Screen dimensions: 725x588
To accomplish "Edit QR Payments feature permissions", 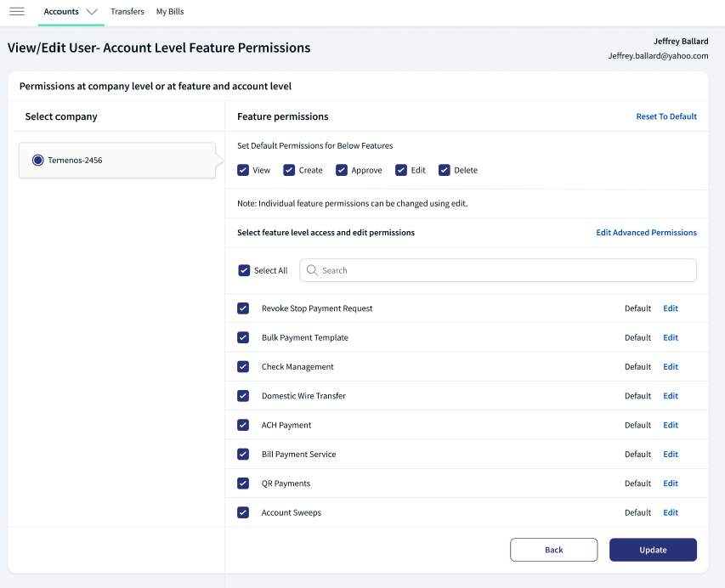I will tap(671, 483).
